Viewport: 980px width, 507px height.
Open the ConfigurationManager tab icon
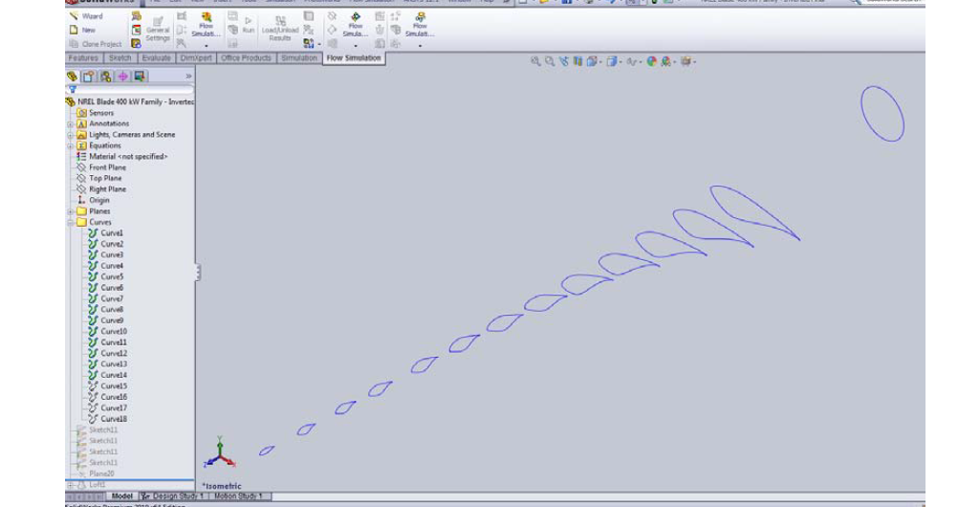click(x=105, y=77)
